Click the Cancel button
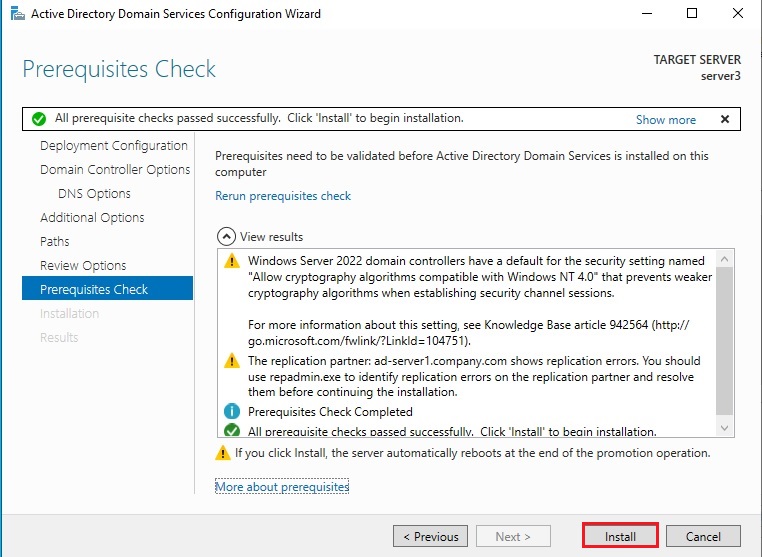 pyautogui.click(x=703, y=536)
